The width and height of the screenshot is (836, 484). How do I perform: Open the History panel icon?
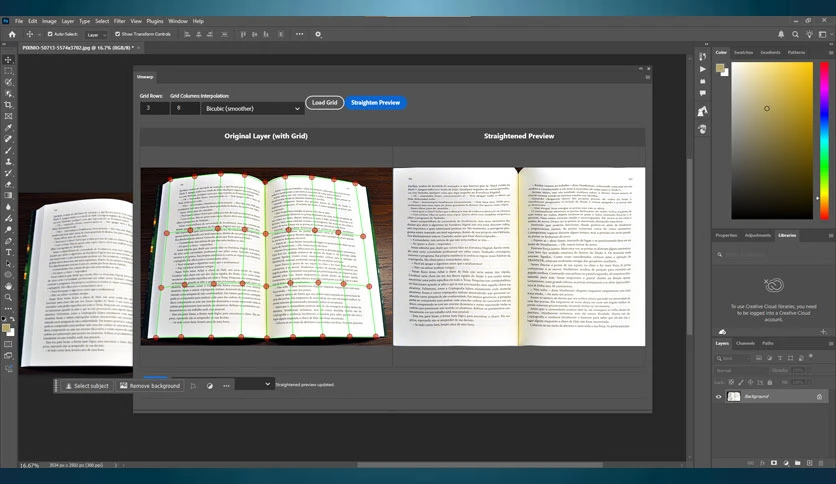coord(702,57)
